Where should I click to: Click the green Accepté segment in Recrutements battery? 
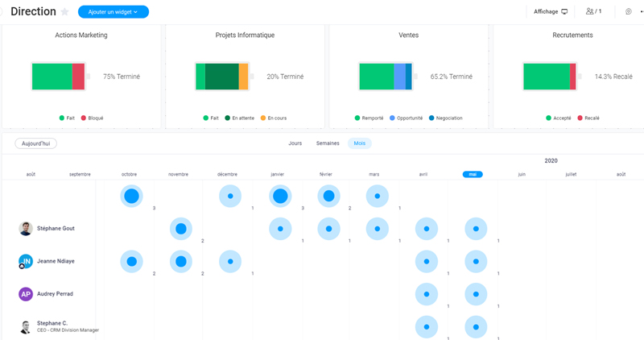point(547,77)
